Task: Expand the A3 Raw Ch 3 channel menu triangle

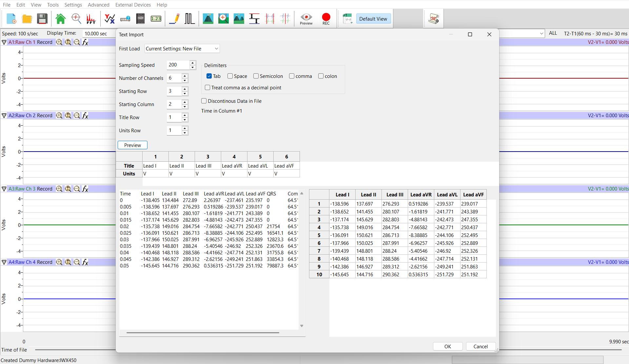Action: [4, 189]
